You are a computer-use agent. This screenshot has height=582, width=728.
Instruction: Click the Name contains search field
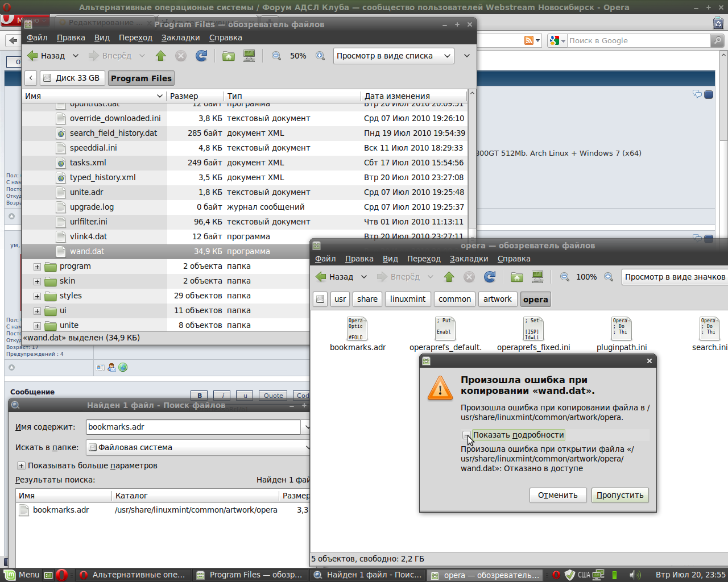193,427
